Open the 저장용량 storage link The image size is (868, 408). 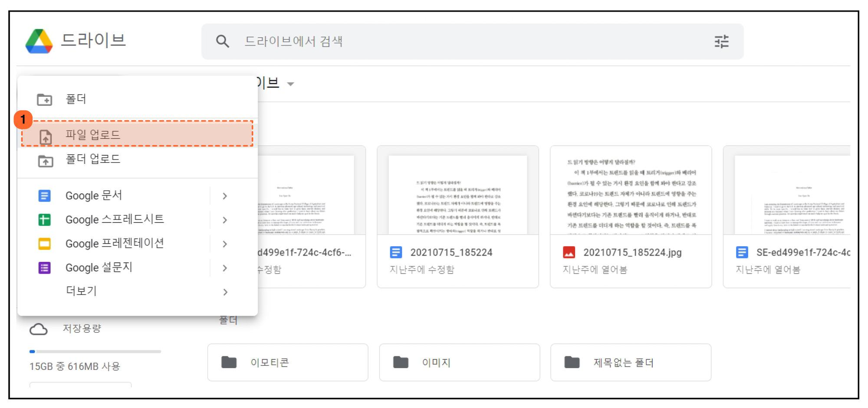click(82, 329)
